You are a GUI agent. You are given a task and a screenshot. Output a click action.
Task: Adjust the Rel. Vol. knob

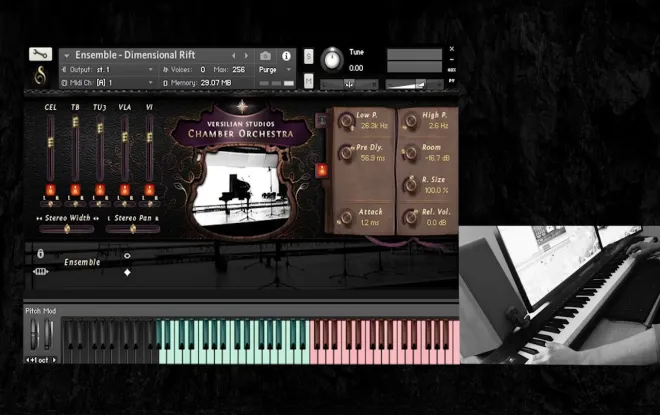pos(410,217)
